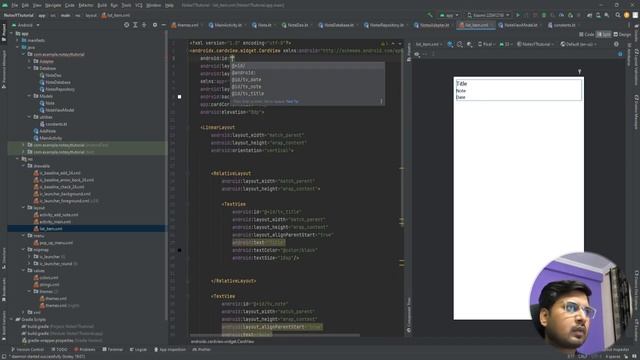Open the Problems tool window
This screenshot has height=360, width=640.
pos(84,349)
